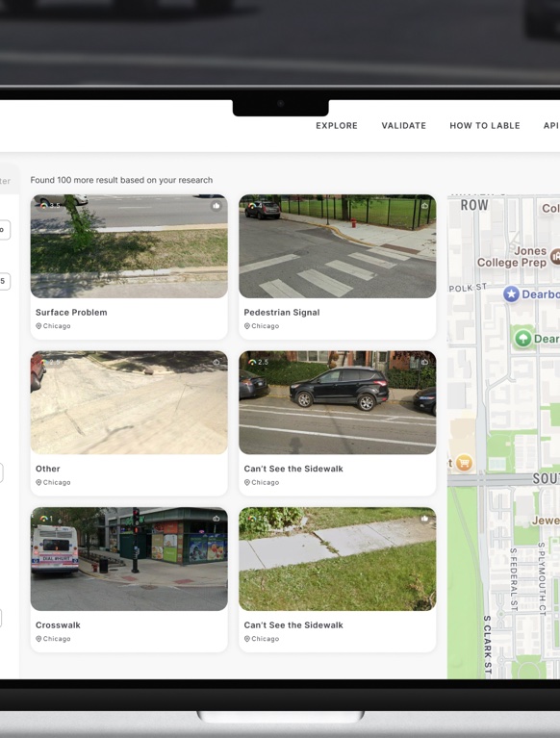Click the thumbs-up on the Crosswalk card

pyautogui.click(x=216, y=519)
